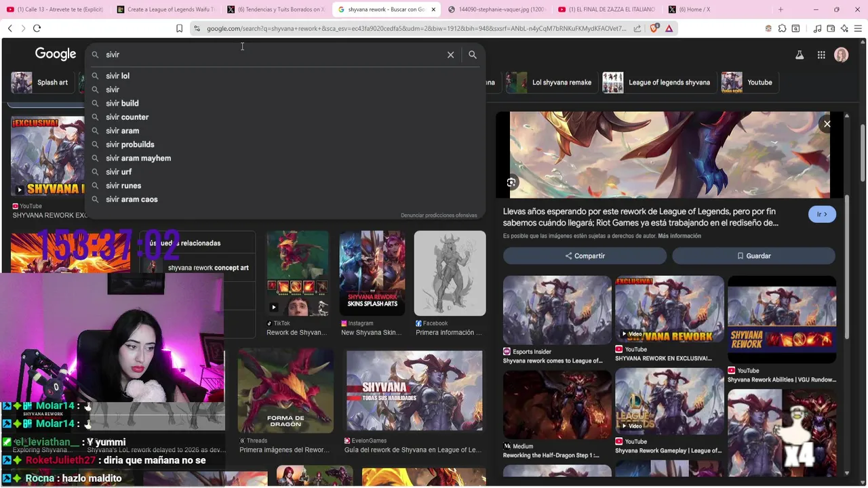868x488 pixels.
Task: Select the 'sivir counter' suggestion
Action: tap(285, 117)
